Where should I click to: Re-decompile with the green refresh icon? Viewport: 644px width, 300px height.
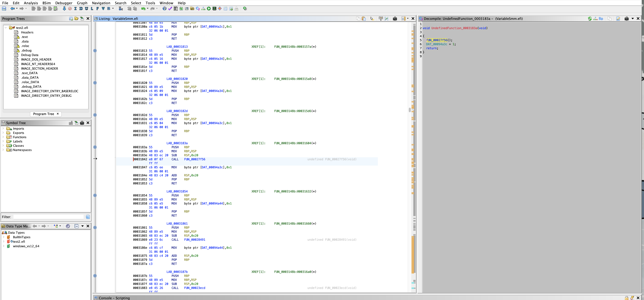click(590, 19)
